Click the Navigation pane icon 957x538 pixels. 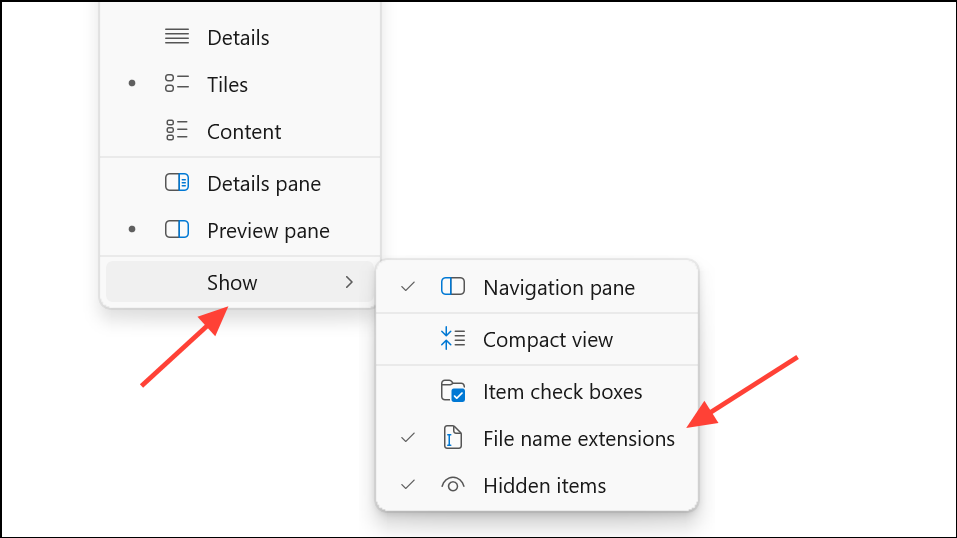(x=453, y=288)
